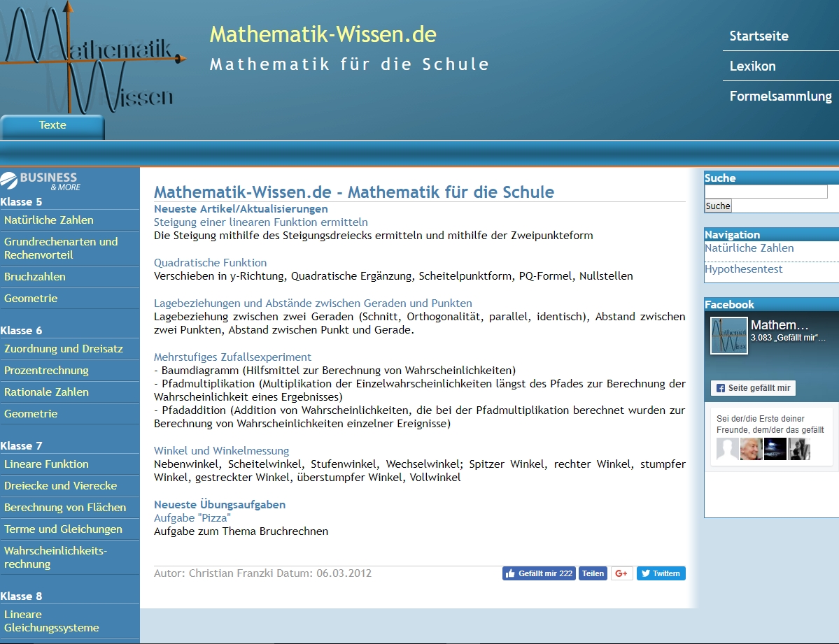Click the dark night-sky friend avatar
The height and width of the screenshot is (644, 839).
[775, 450]
